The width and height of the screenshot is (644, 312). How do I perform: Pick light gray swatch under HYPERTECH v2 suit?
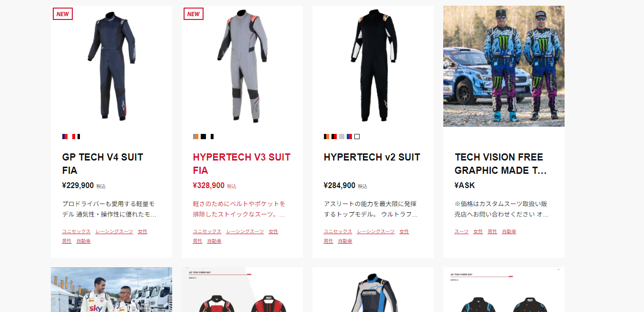(342, 137)
